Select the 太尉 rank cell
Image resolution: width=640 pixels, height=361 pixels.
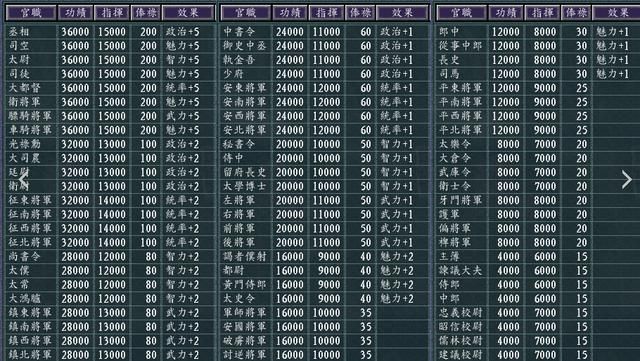19,60
